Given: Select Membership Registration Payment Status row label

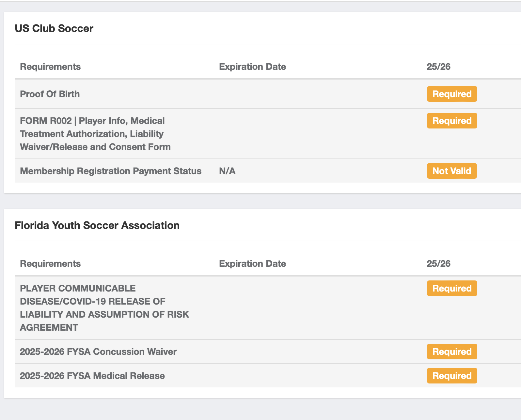Looking at the screenshot, I should (111, 171).
